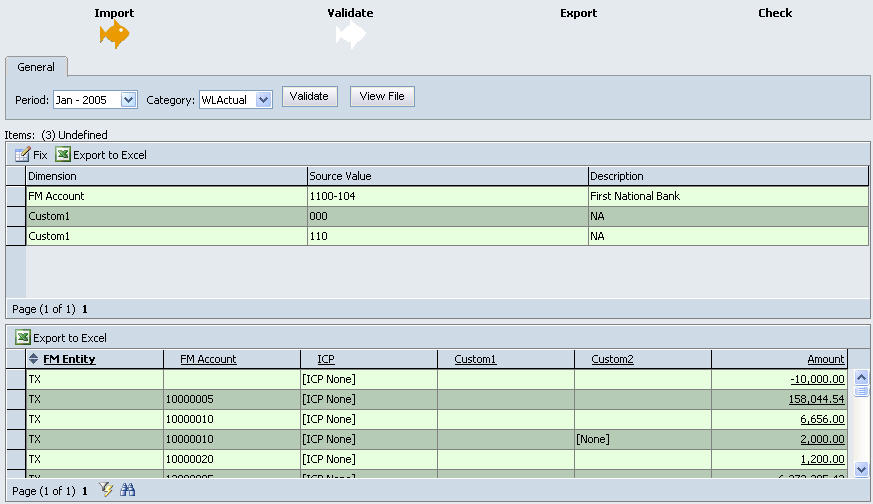
Task: Click Items (3) Undefined label
Action: pos(56,135)
